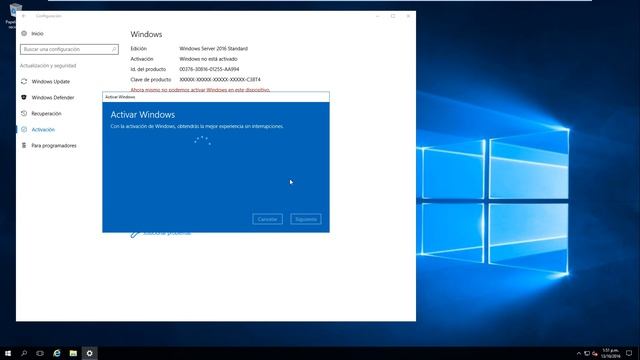
Task: Select the 'Windows Server 2016 Standard' edition text
Action: tap(213, 49)
